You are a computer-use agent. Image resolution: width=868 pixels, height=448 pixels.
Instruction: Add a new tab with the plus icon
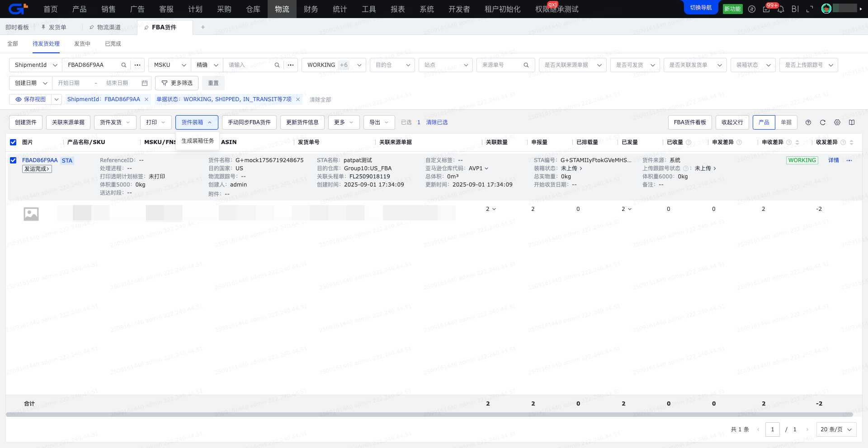point(203,27)
